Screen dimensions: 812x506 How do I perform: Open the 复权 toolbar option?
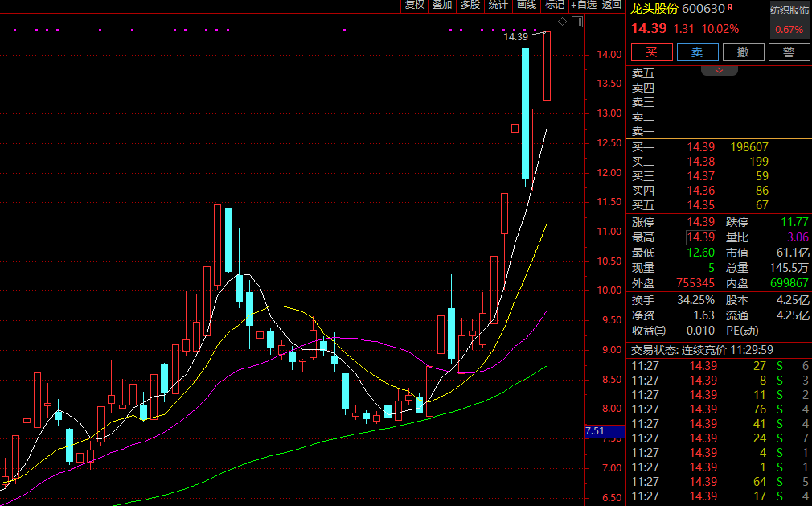pyautogui.click(x=415, y=5)
